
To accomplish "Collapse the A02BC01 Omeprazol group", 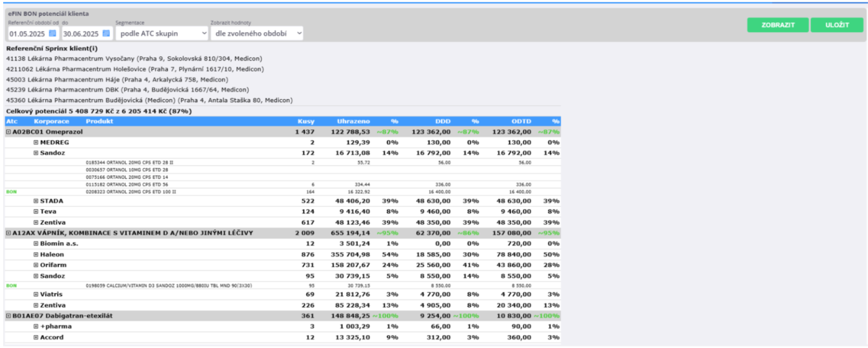I will point(9,132).
